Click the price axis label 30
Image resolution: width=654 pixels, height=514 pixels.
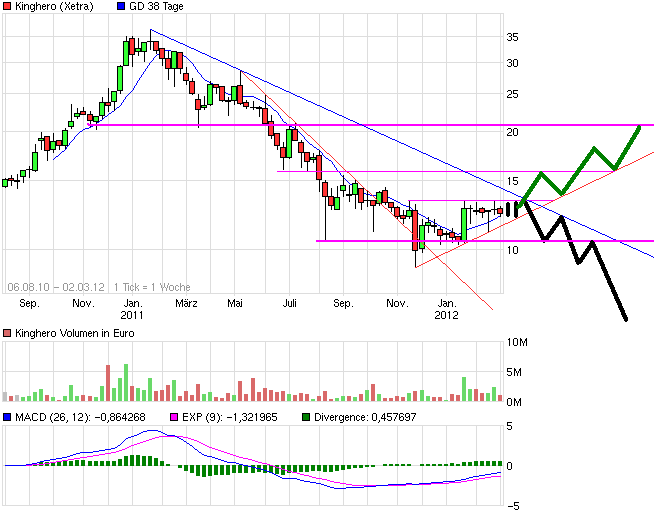point(512,63)
